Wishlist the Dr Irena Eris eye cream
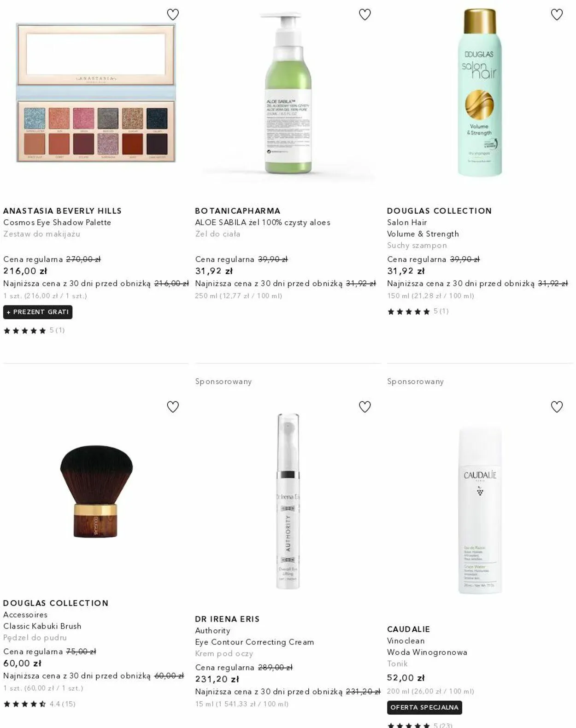 pos(365,407)
